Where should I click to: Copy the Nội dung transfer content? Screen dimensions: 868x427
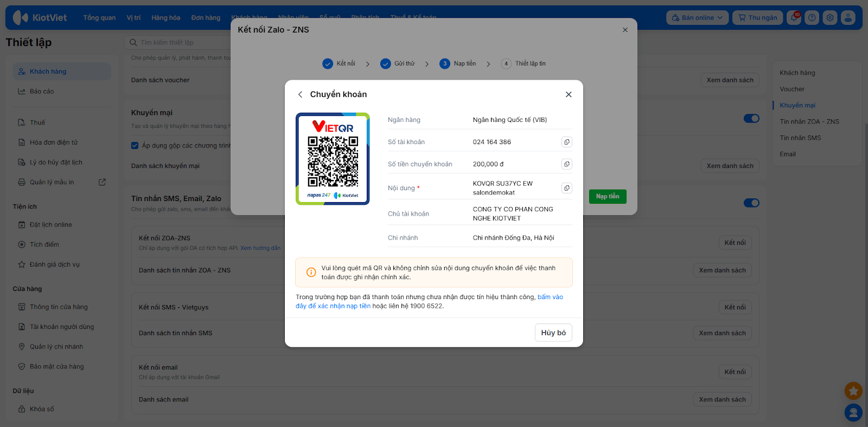pos(566,188)
